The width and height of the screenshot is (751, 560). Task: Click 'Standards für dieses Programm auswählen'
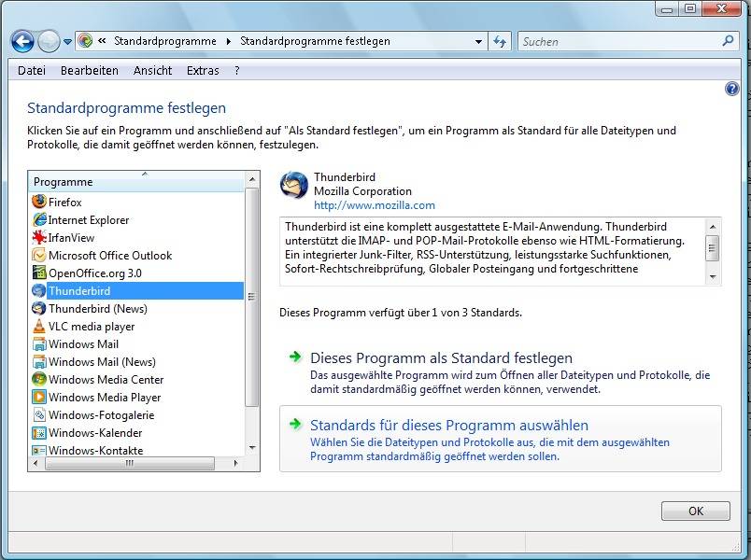pyautogui.click(x=449, y=425)
